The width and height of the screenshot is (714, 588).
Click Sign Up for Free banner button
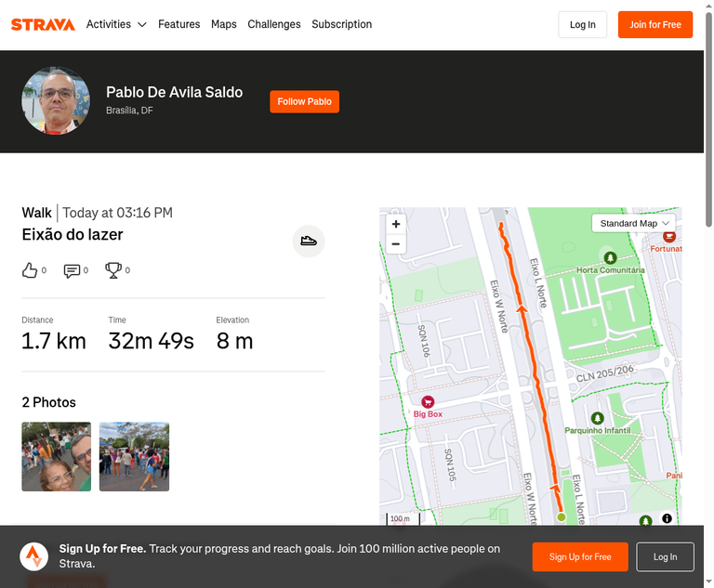click(x=580, y=556)
